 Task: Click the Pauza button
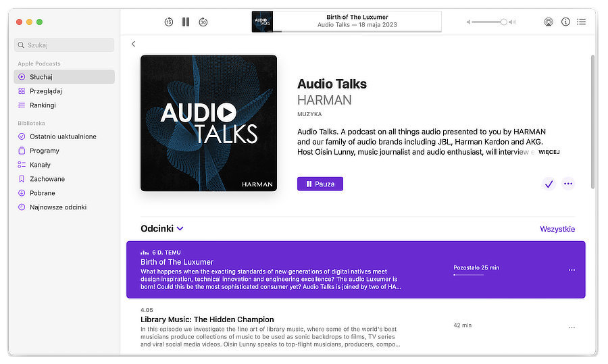click(x=320, y=184)
